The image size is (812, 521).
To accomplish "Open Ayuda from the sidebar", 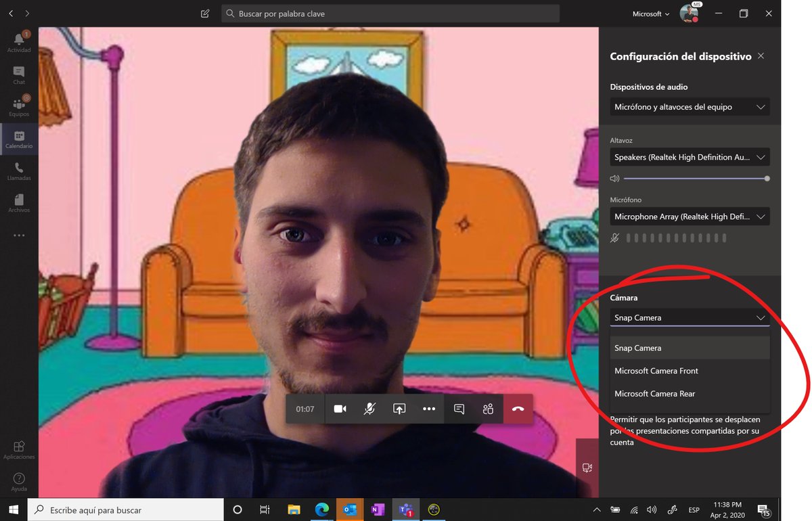I will pyautogui.click(x=19, y=480).
